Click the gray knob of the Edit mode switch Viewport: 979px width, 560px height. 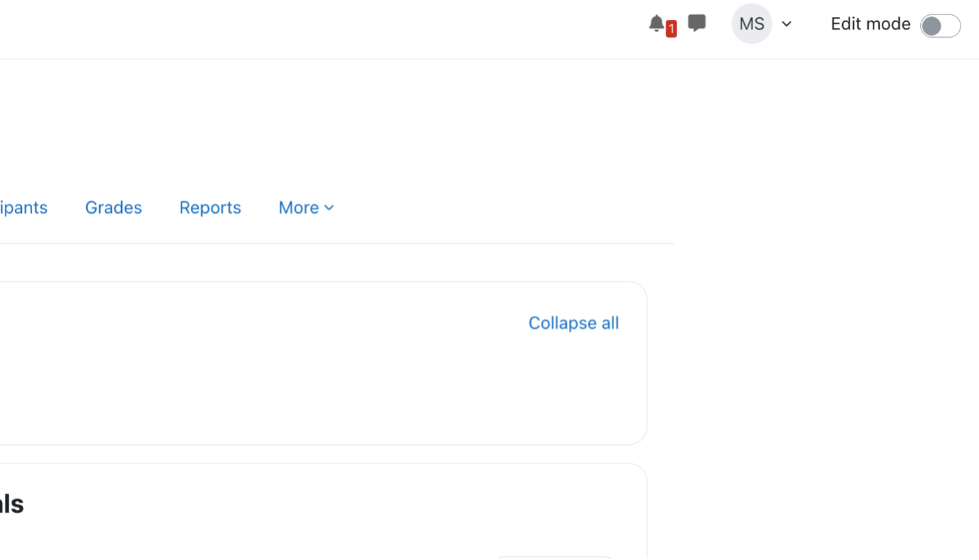tap(931, 26)
